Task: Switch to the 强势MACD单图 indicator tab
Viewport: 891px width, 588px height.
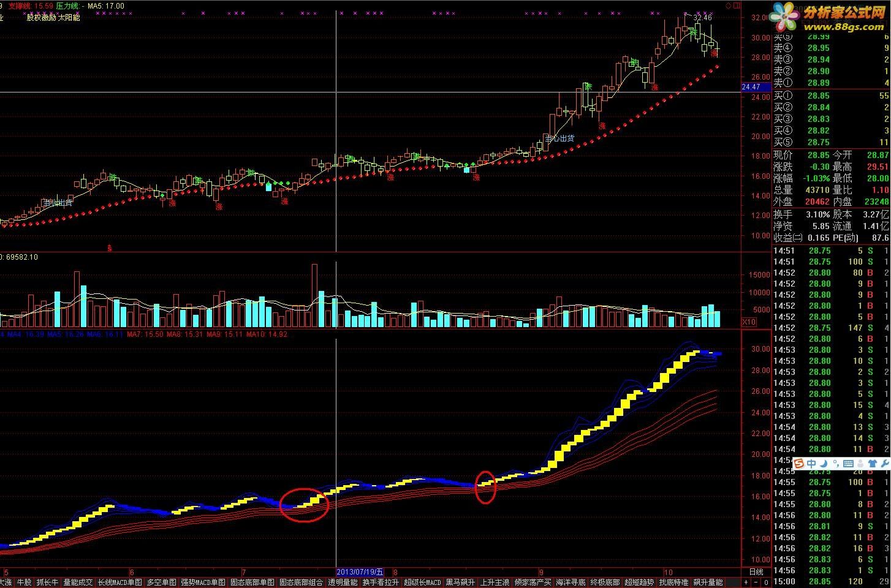Action: coord(203,582)
